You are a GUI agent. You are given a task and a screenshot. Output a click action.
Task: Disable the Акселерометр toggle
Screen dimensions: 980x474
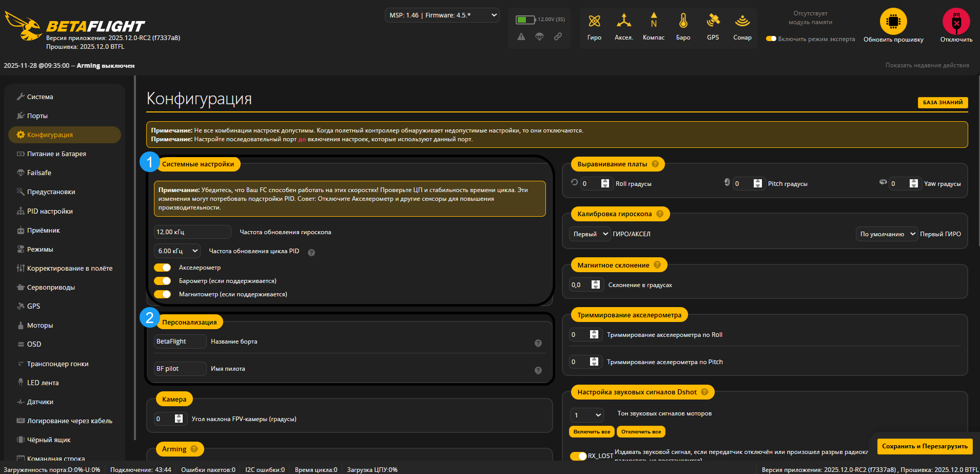(x=162, y=267)
